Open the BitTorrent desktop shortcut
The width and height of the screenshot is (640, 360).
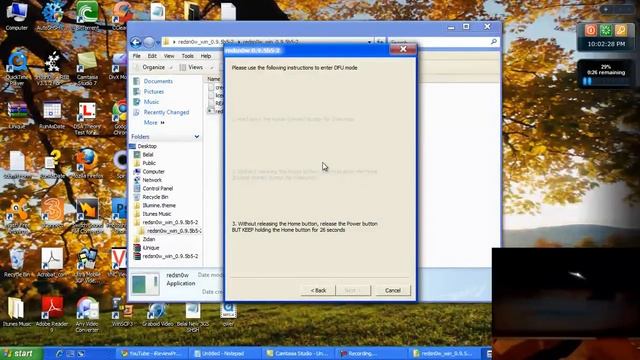[87, 16]
